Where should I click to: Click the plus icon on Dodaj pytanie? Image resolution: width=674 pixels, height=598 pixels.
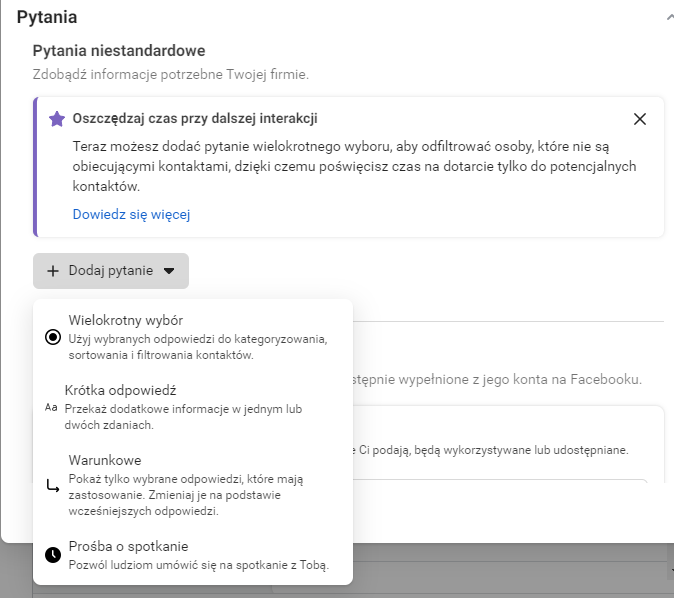click(x=53, y=271)
